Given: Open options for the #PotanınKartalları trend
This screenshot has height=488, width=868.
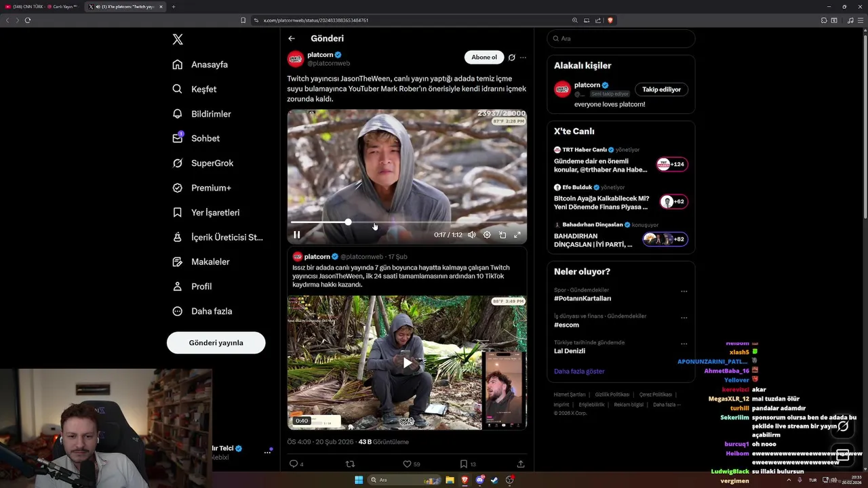Looking at the screenshot, I should coord(684,291).
